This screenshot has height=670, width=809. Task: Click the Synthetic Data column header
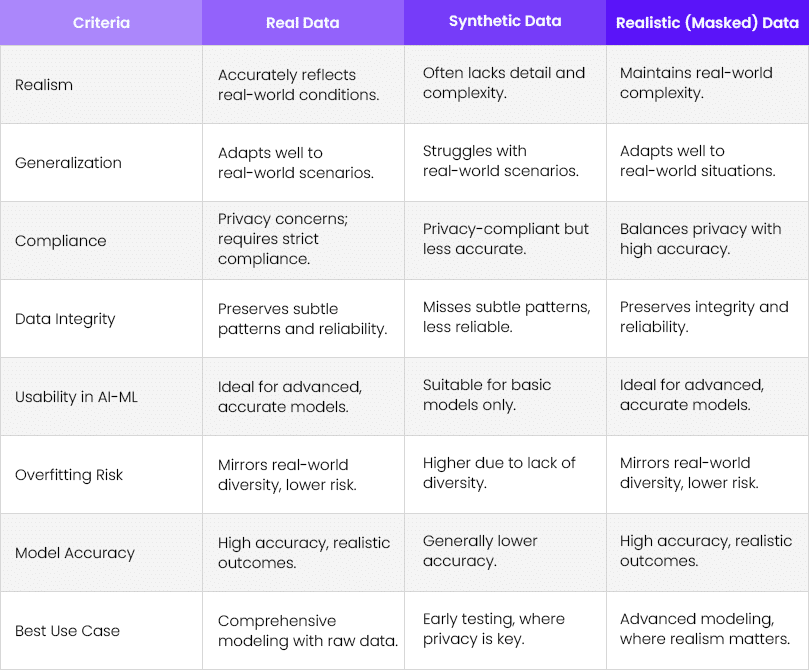click(x=505, y=21)
